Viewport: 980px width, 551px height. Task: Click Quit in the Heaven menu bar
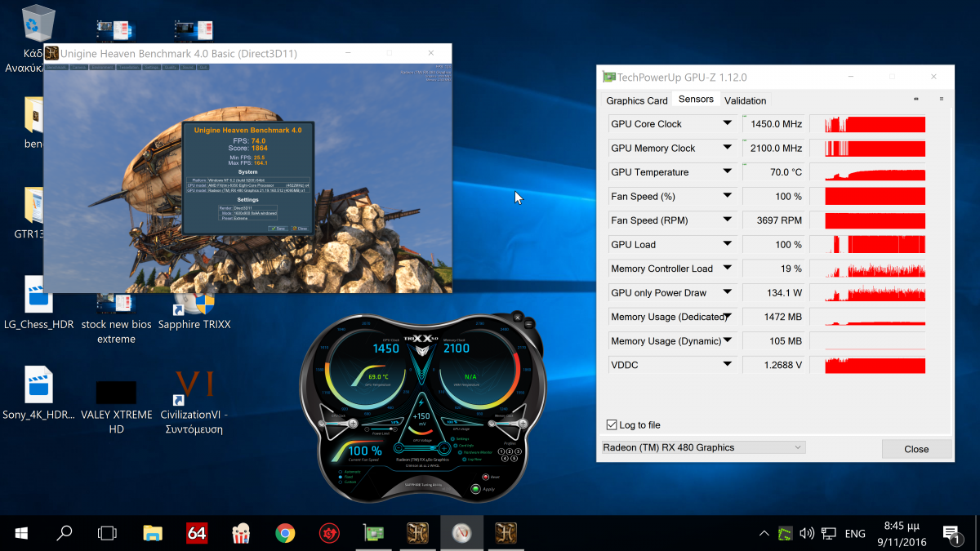click(203, 67)
